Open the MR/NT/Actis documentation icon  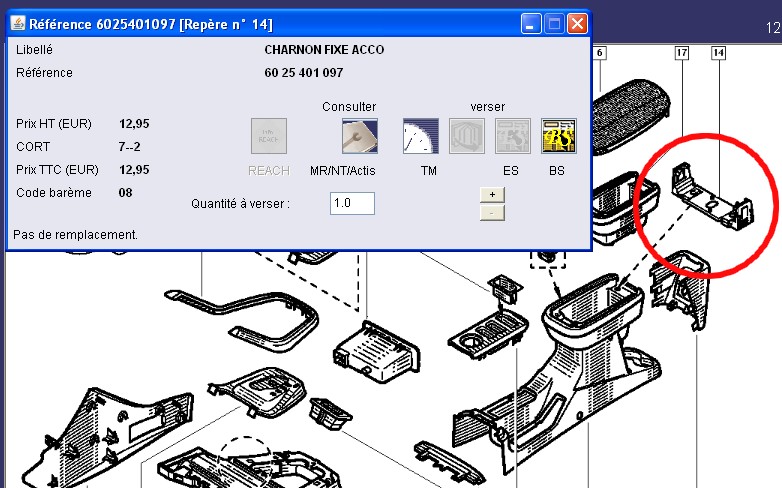point(359,136)
